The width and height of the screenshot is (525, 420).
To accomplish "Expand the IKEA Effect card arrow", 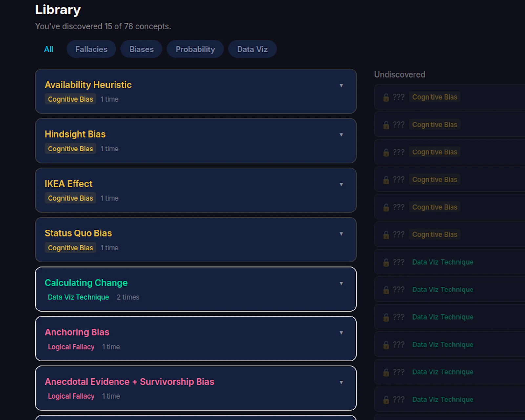I will 341,184.
